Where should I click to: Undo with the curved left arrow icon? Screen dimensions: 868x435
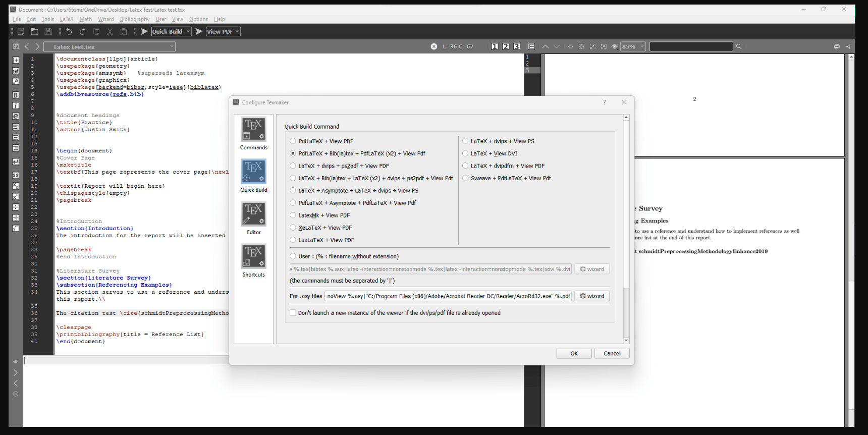click(x=69, y=31)
